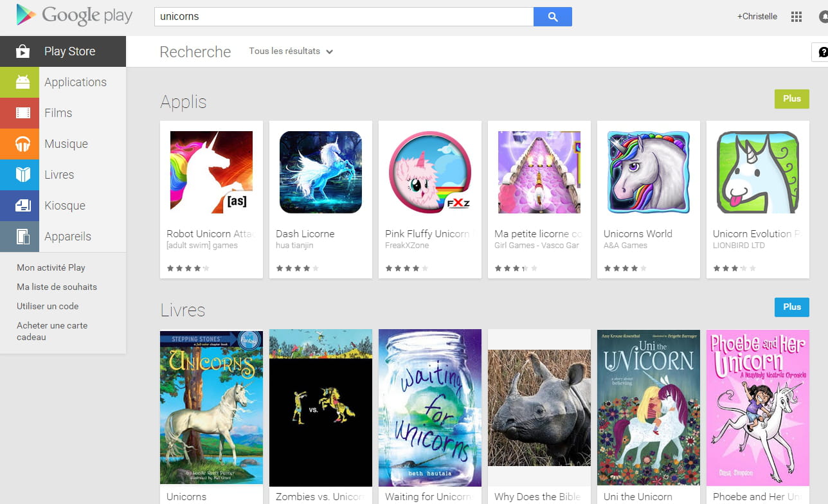Open the rhinoceros book cover
828x504 pixels.
539,408
